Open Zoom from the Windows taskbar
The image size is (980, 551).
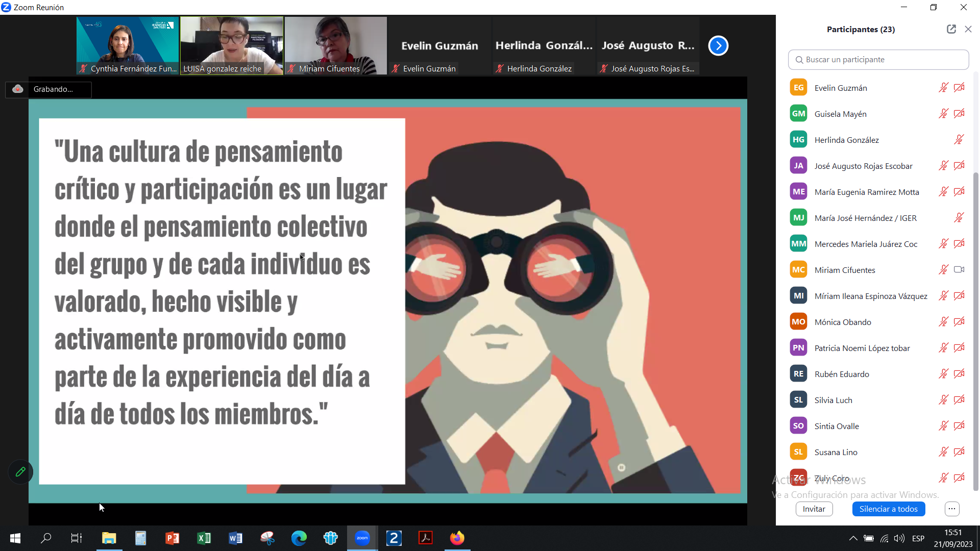(362, 538)
